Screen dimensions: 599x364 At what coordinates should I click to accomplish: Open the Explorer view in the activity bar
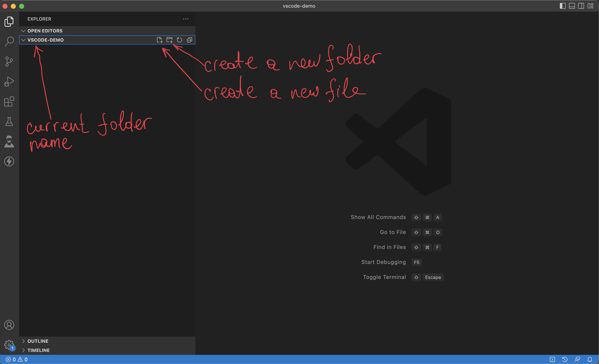[x=9, y=21]
